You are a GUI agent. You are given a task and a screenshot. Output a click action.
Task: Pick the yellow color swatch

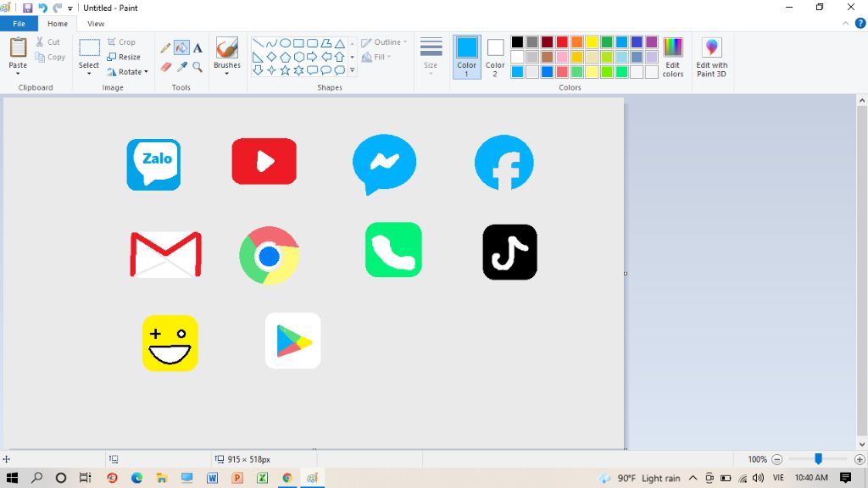tap(592, 42)
